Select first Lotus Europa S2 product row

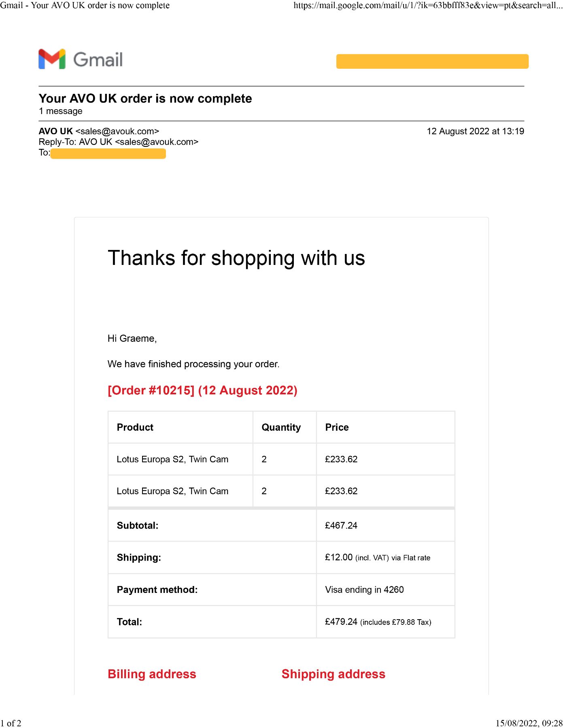pos(281,459)
